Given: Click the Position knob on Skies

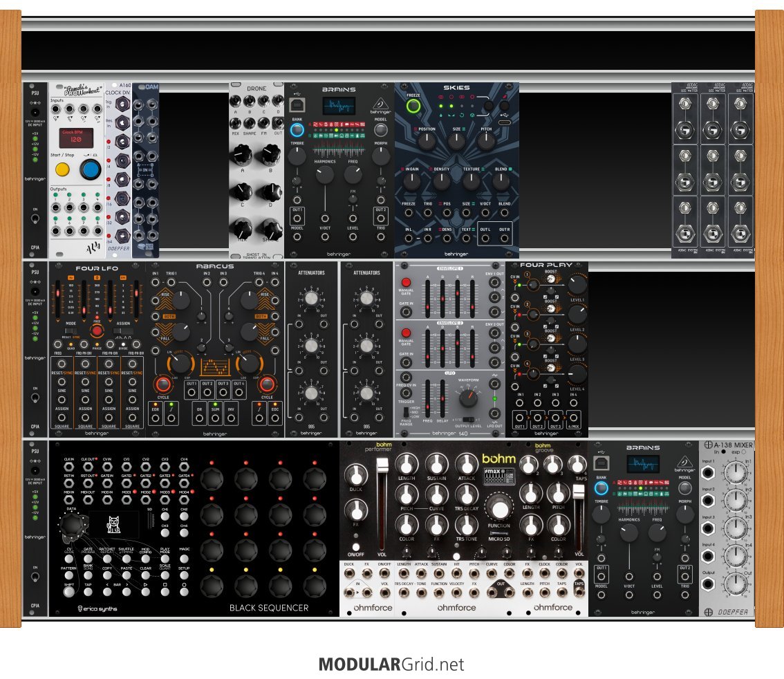Looking at the screenshot, I should pyautogui.click(x=427, y=142).
